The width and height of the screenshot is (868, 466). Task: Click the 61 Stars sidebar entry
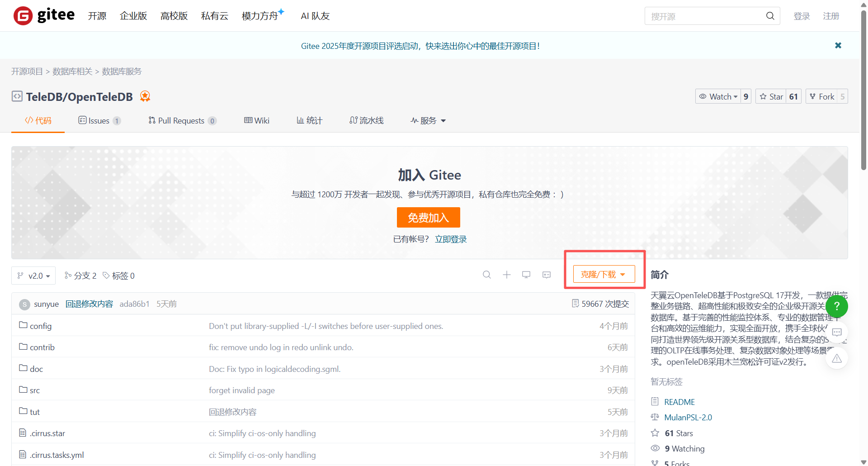click(679, 433)
